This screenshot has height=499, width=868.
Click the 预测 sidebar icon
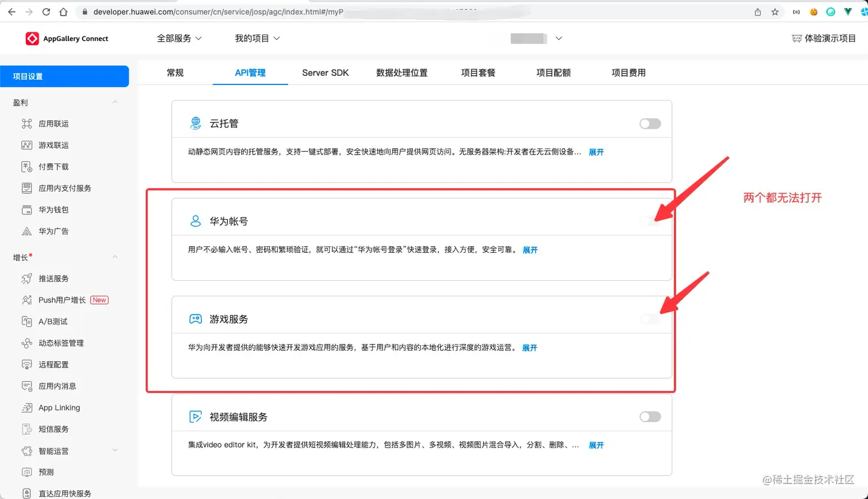tap(26, 472)
